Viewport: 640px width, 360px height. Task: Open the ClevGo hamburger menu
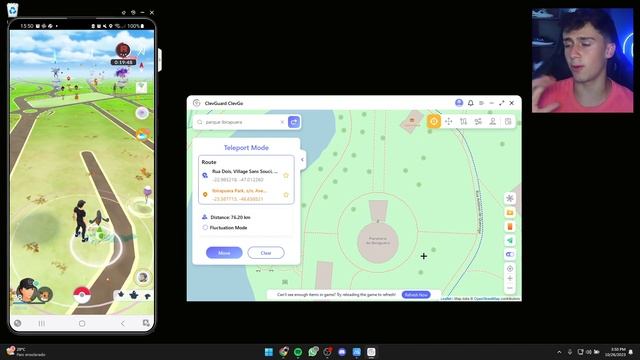click(x=482, y=103)
